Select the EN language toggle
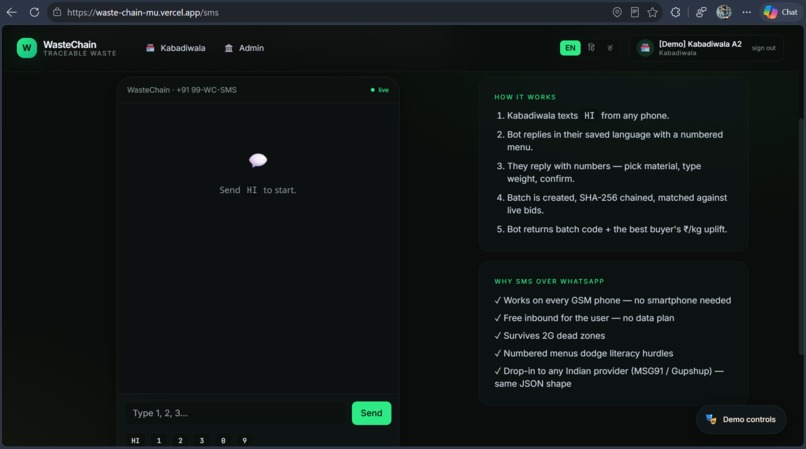The height and width of the screenshot is (449, 806). (570, 48)
